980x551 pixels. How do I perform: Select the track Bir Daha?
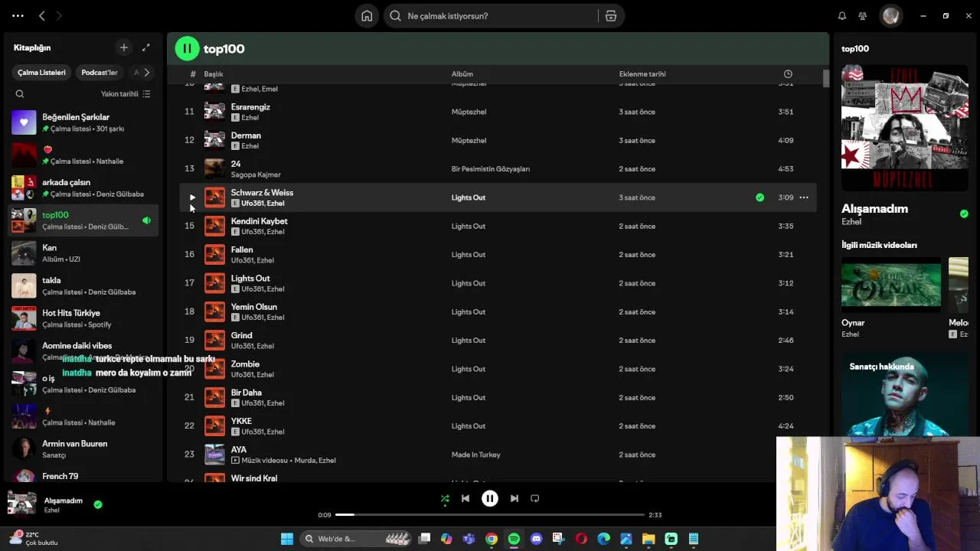[x=498, y=397]
